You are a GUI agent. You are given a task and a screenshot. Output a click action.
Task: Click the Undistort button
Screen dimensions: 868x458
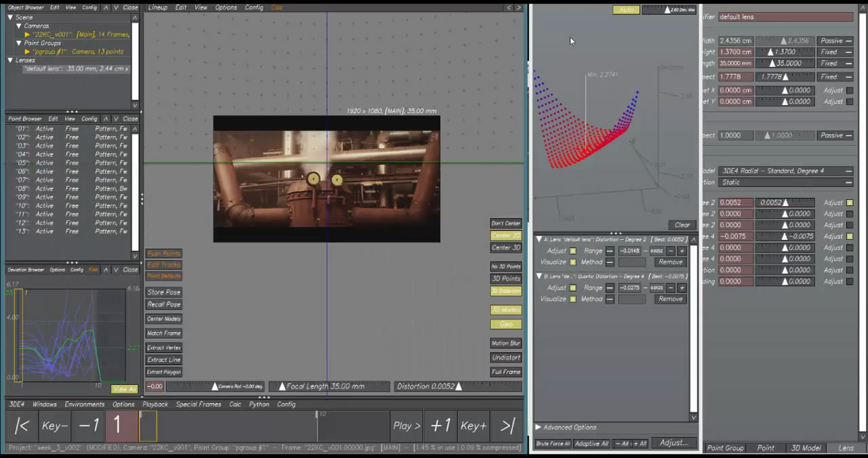(x=506, y=358)
